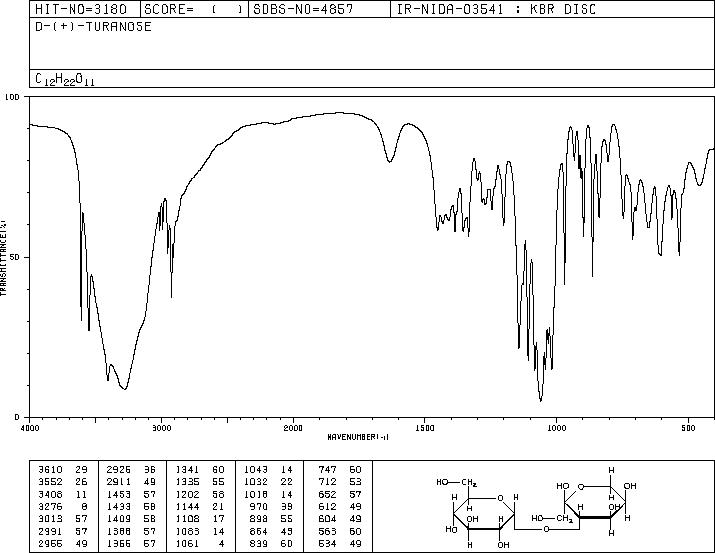Click the 4000 tick label on the x-axis
This screenshot has width=715, height=553.
pyautogui.click(x=30, y=428)
